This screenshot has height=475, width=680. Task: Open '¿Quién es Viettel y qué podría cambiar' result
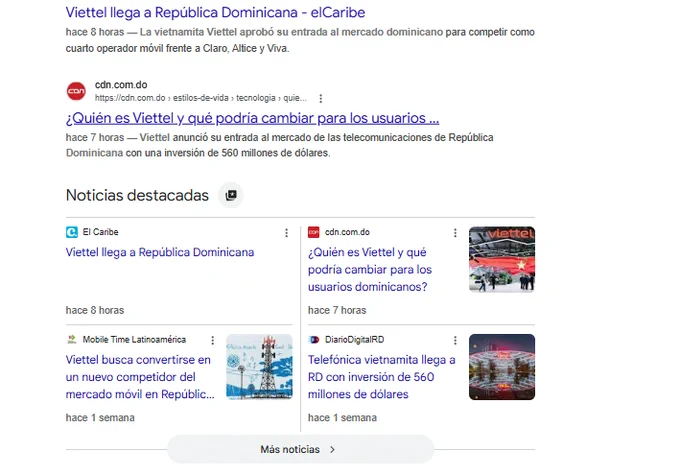tap(252, 118)
